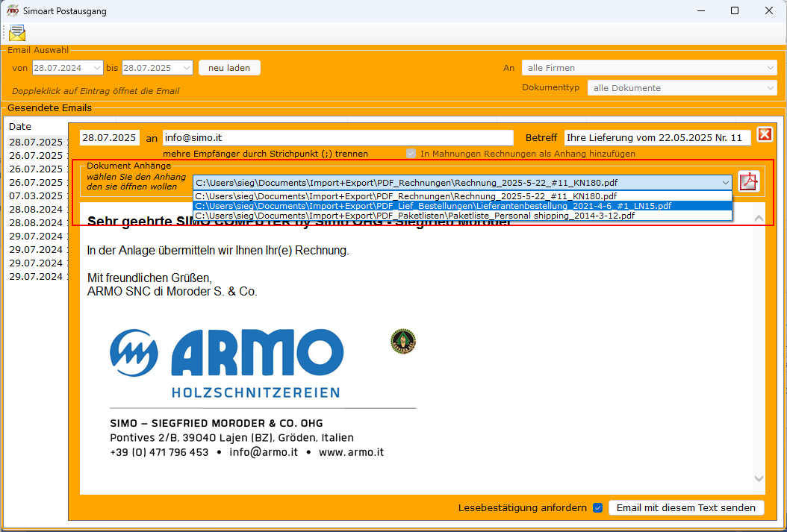This screenshot has width=787, height=532.
Task: Click 'Email mit diesem Text senden' button
Action: point(686,508)
